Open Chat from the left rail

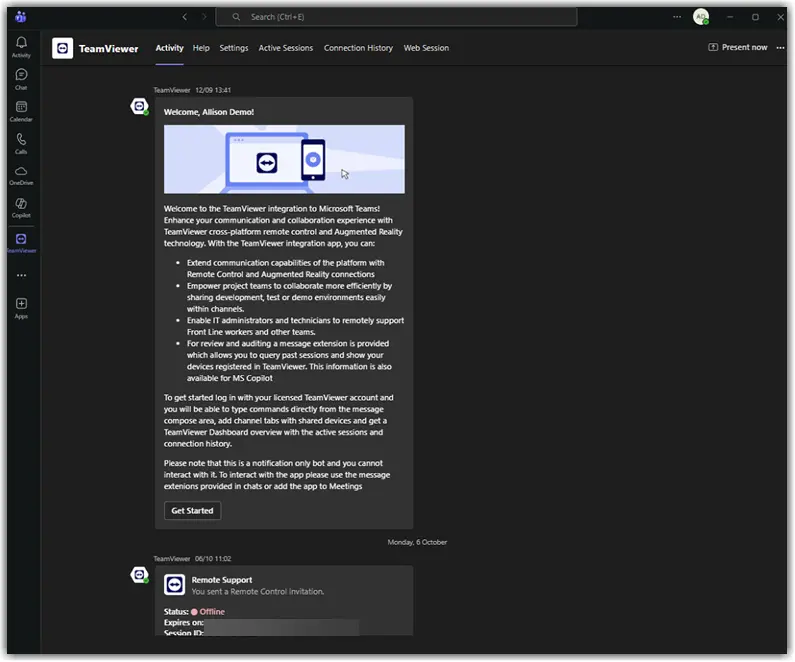(21, 80)
